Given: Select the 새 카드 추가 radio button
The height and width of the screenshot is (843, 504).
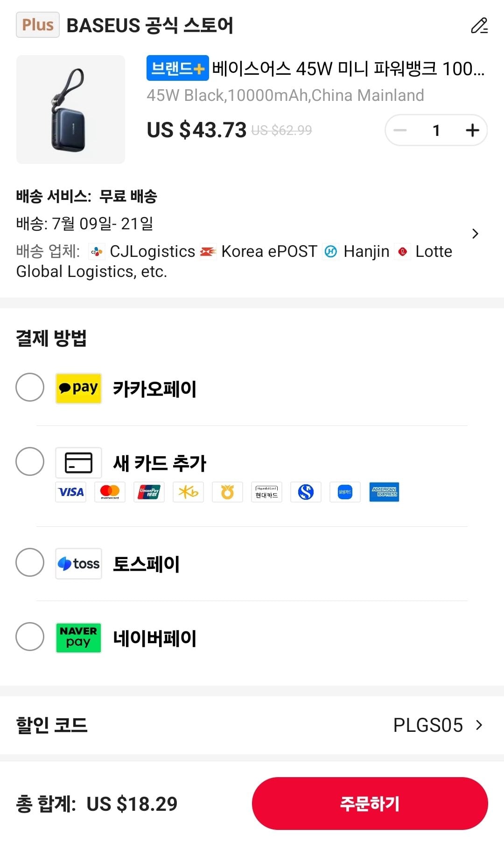Looking at the screenshot, I should 30,461.
